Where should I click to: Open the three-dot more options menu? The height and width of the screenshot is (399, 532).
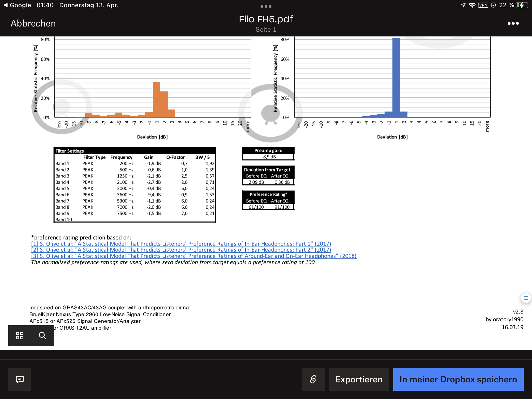click(513, 23)
